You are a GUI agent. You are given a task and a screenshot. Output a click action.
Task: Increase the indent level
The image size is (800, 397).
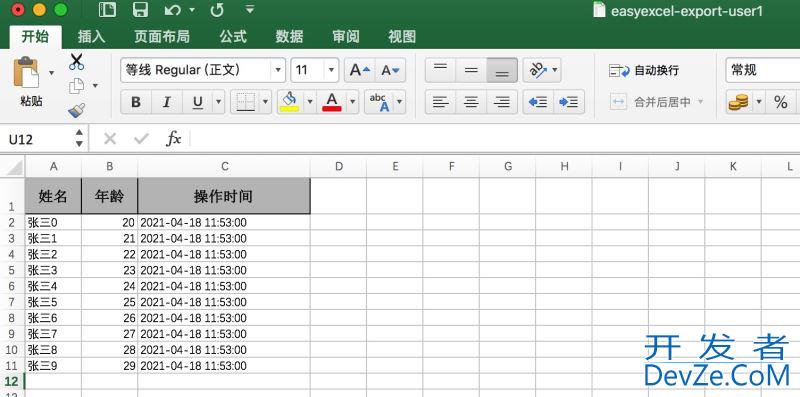(x=569, y=102)
